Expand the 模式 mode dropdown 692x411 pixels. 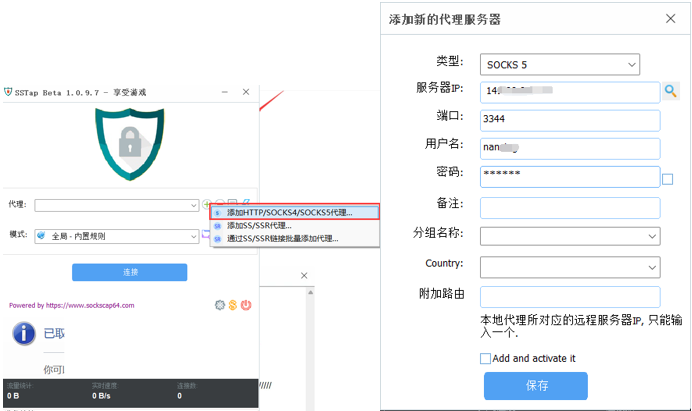[116, 236]
